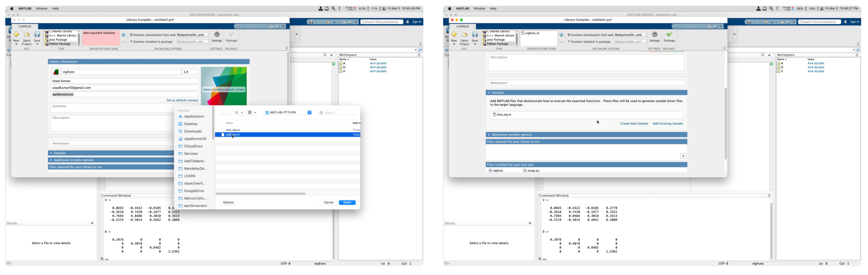Click green Package checkmark in right screenshot
Screen dimensions: 868x275
669,34
